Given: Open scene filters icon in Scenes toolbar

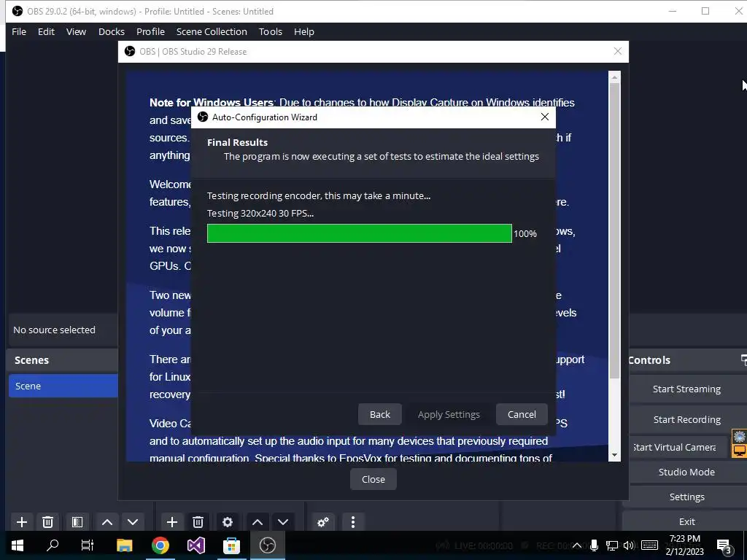Looking at the screenshot, I should coord(77,522).
